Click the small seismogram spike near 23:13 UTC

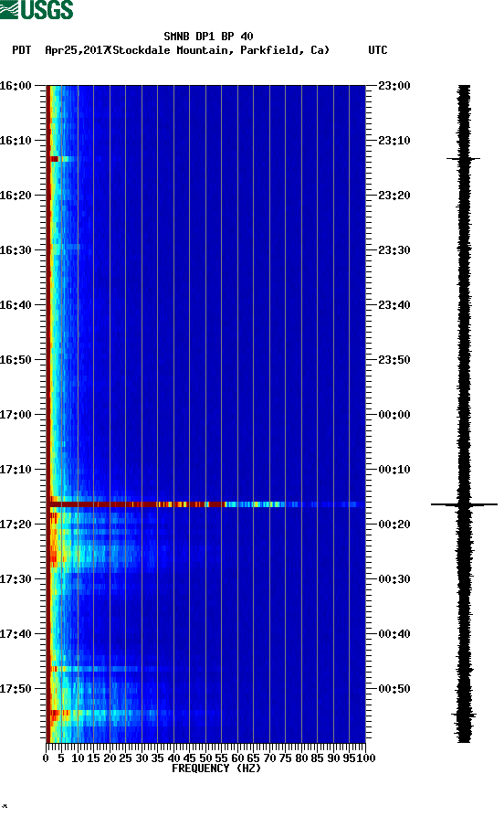(464, 158)
